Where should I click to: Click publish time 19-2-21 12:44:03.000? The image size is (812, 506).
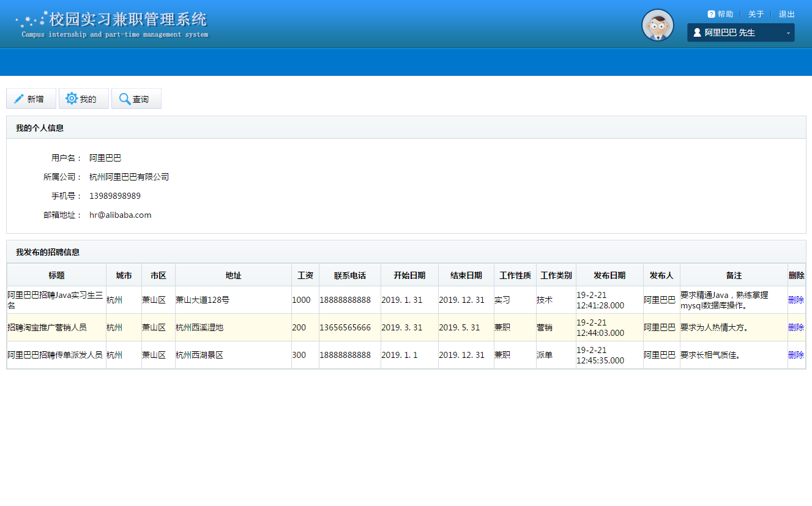tap(600, 327)
